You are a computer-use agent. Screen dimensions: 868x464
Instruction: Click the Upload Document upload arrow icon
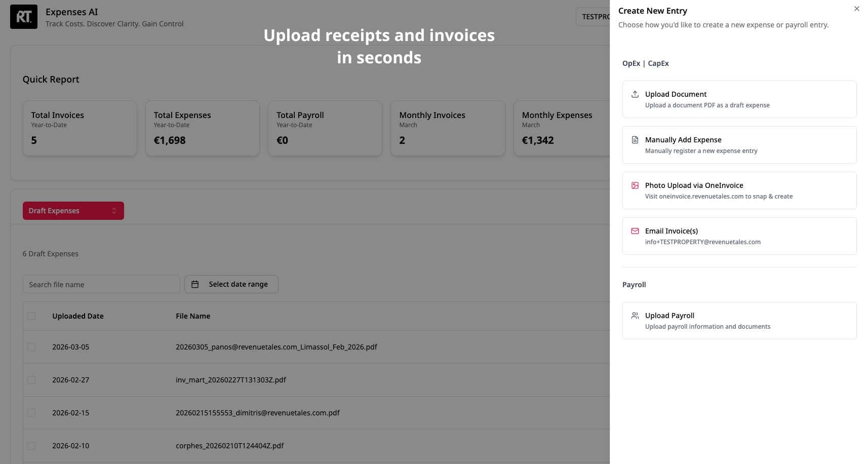coord(635,94)
